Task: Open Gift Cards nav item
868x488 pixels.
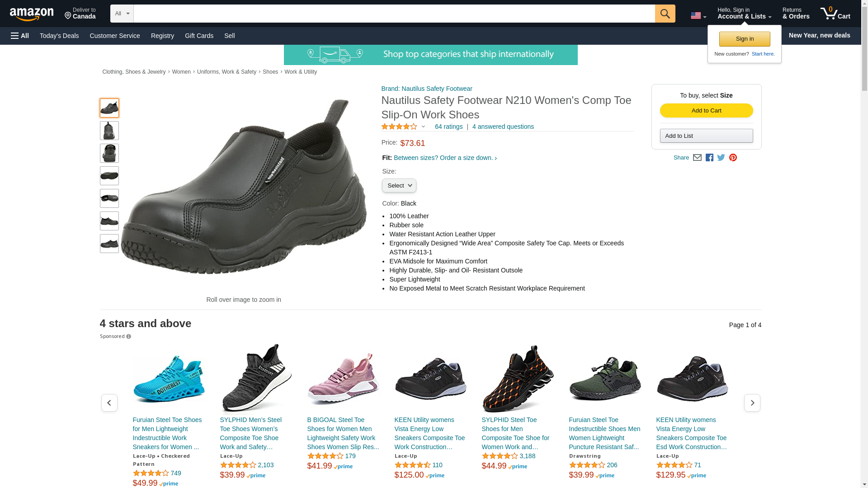Action: 199,36
